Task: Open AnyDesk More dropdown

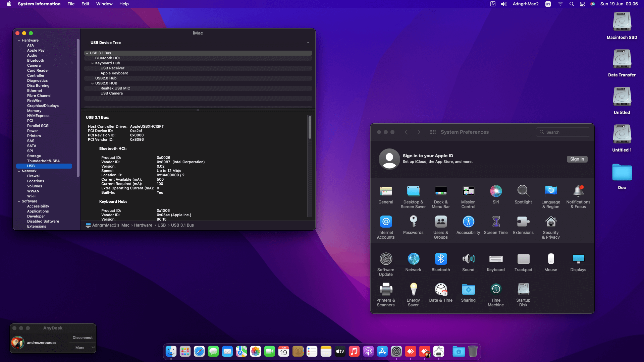Action: [x=82, y=348]
